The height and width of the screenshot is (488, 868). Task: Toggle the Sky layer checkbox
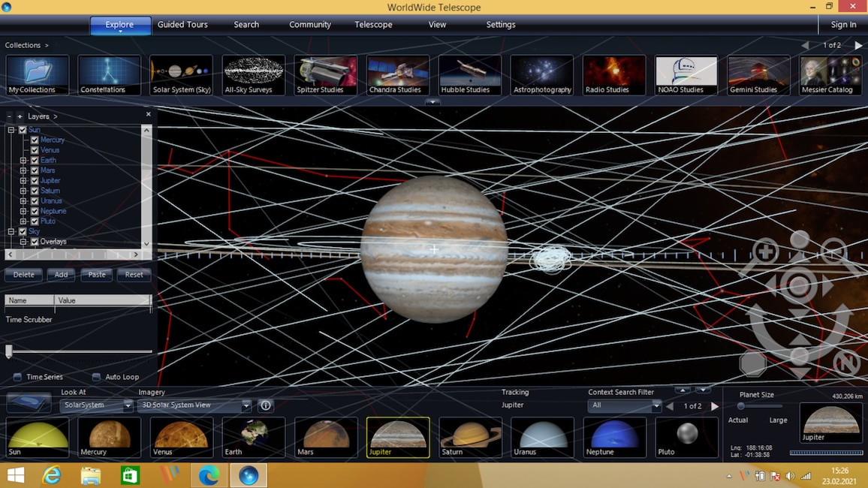coord(23,231)
